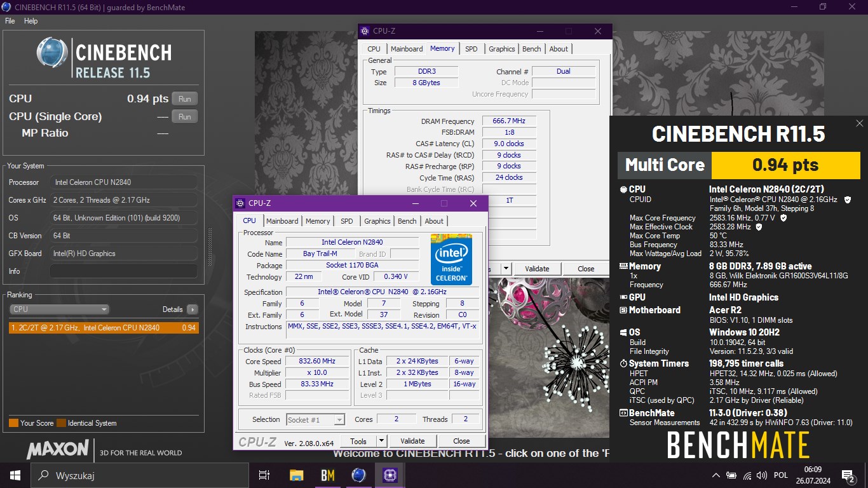This screenshot has height=488, width=868.
Task: Activate the CPU-Z taskbar icon
Action: click(x=390, y=475)
